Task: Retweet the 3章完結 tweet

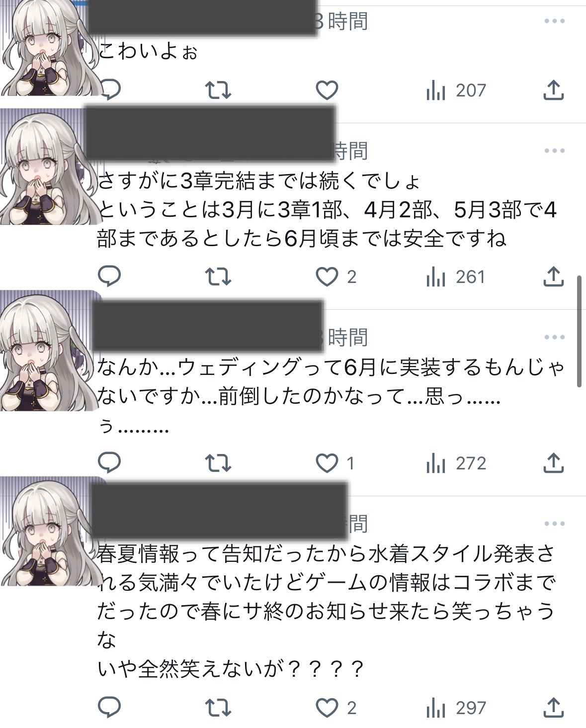Action: (x=218, y=277)
